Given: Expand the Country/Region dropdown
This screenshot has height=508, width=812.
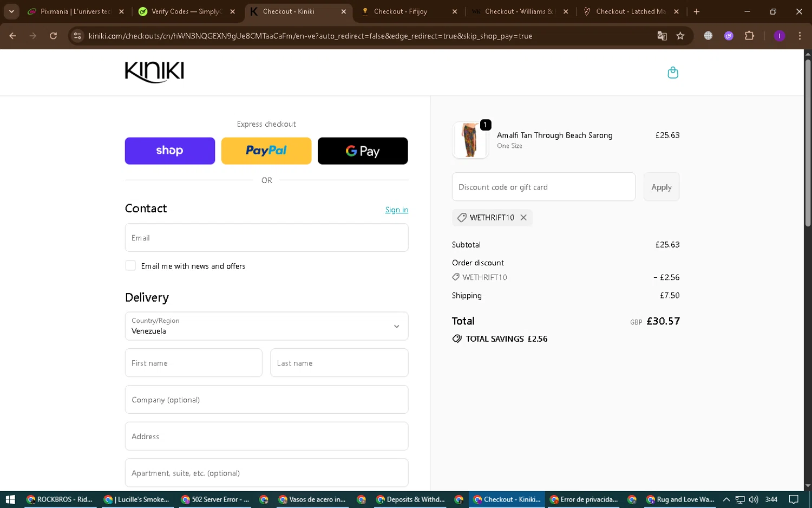Looking at the screenshot, I should tap(266, 326).
